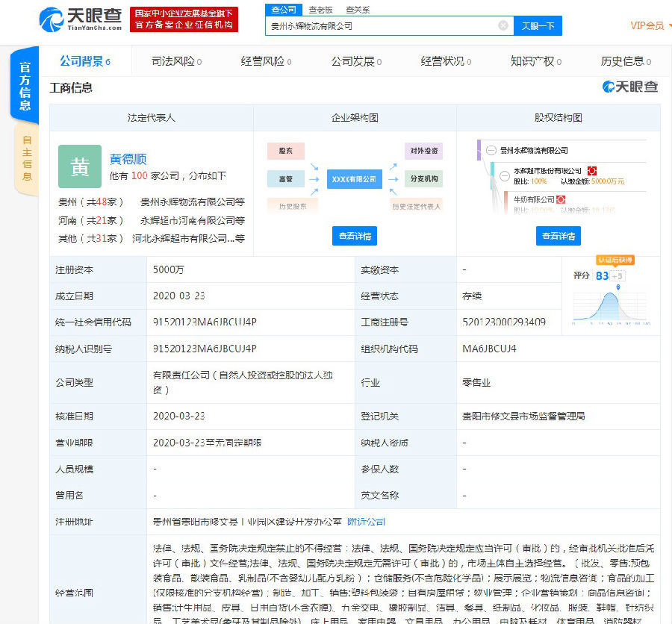Click the 其他（共31家） region entry
Screen dimensions: 672x624
pos(91,238)
